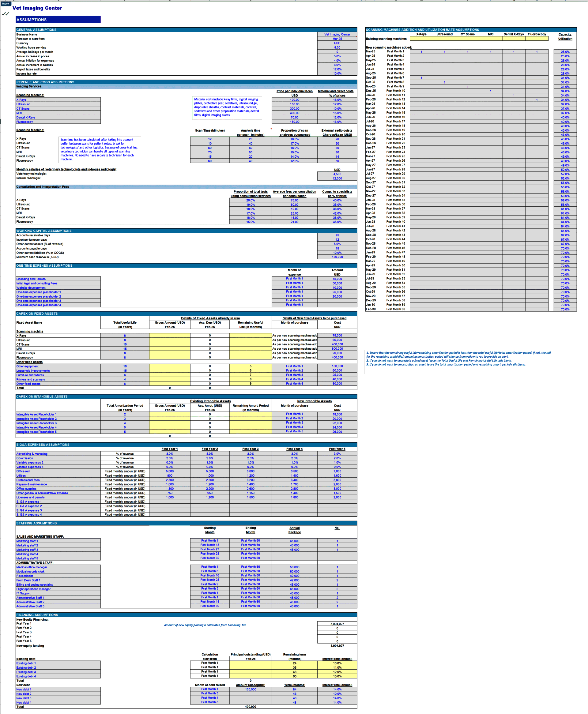Select Fcst Year 1 new equity 3,994,927
The image size is (588, 714).
[337, 624]
